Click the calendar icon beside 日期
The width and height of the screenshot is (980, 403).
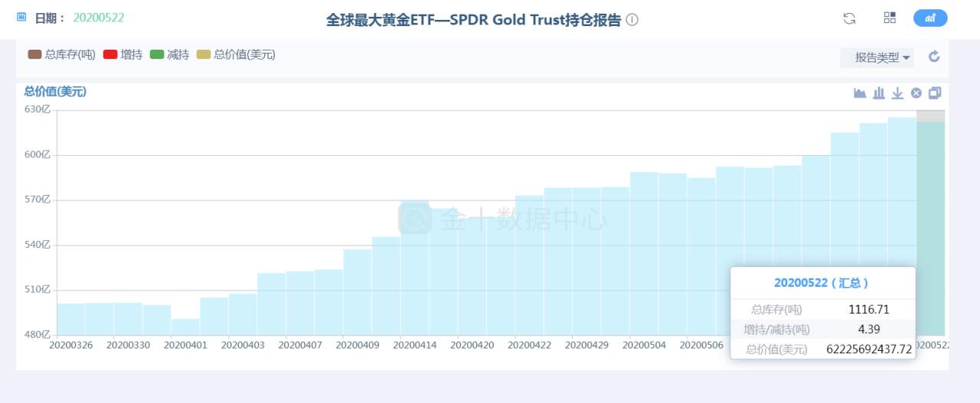(21, 16)
